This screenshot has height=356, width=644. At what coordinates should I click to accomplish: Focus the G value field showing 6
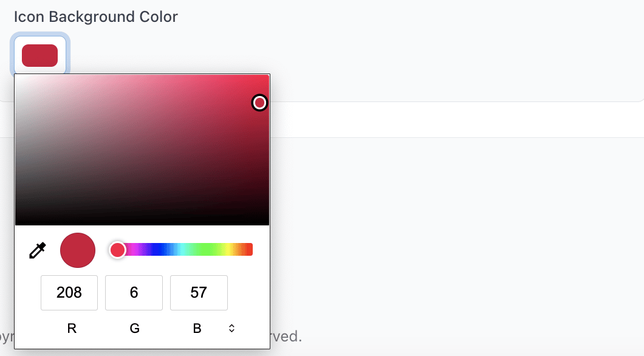134,293
